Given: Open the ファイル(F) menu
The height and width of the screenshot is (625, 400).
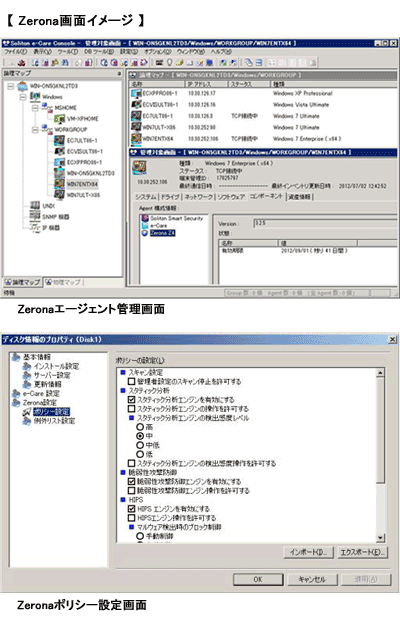Looking at the screenshot, I should 16,52.
